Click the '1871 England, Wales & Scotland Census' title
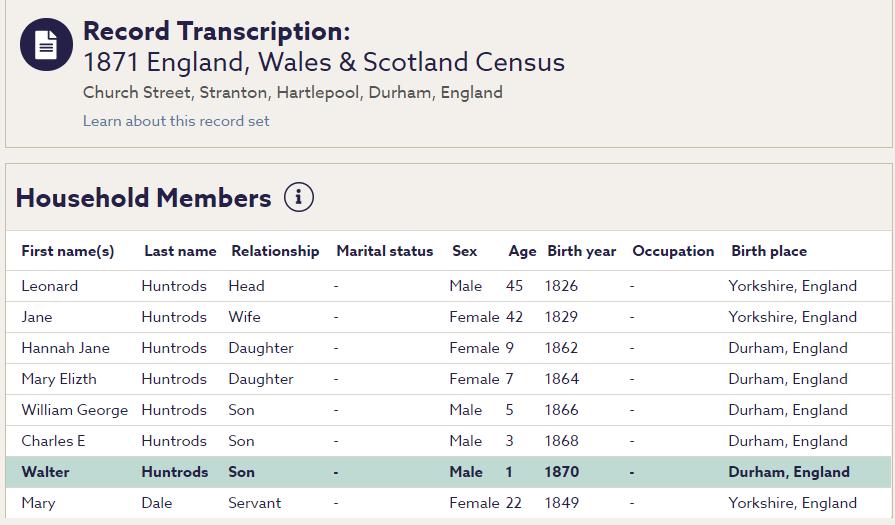This screenshot has width=895, height=525. [324, 62]
